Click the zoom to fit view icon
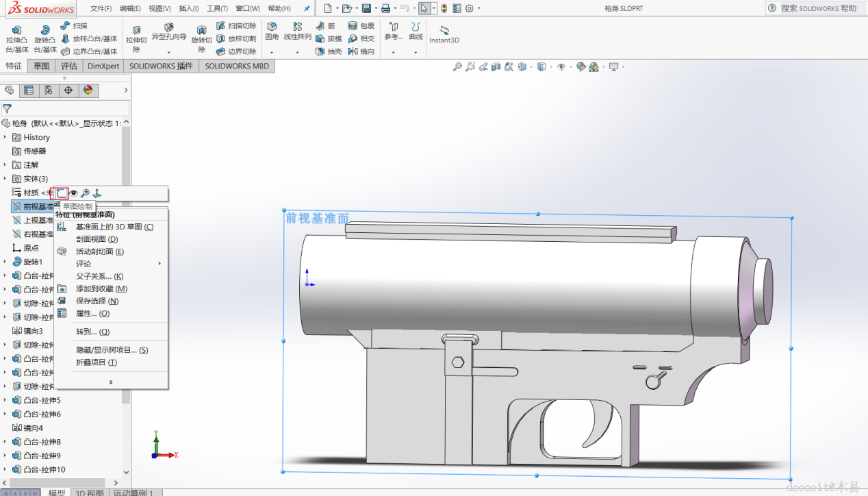 [x=457, y=66]
